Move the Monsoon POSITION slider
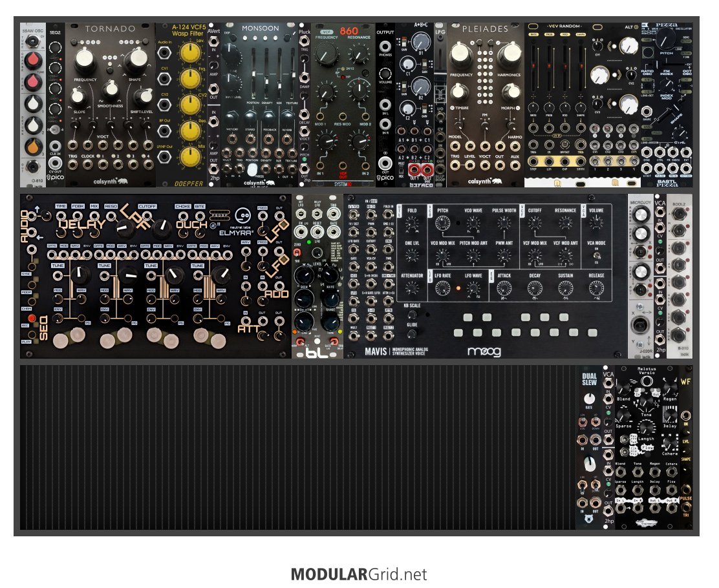The height and width of the screenshot is (588, 719). click(253, 74)
